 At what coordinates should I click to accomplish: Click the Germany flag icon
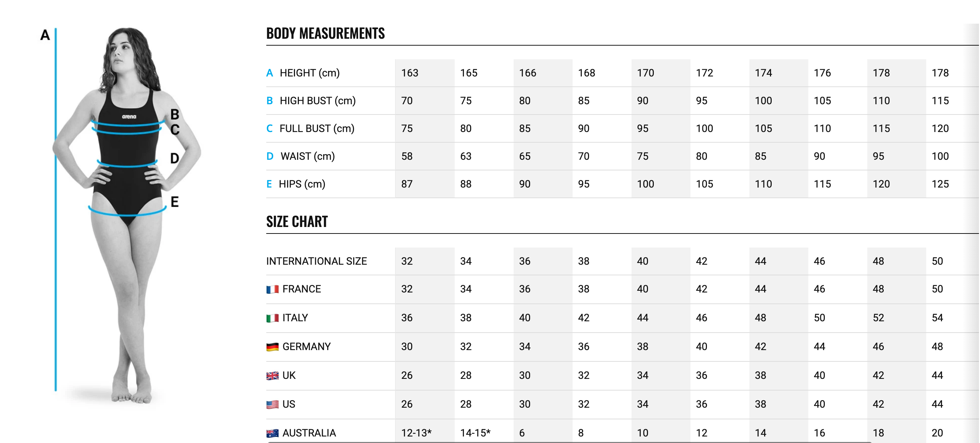click(272, 347)
